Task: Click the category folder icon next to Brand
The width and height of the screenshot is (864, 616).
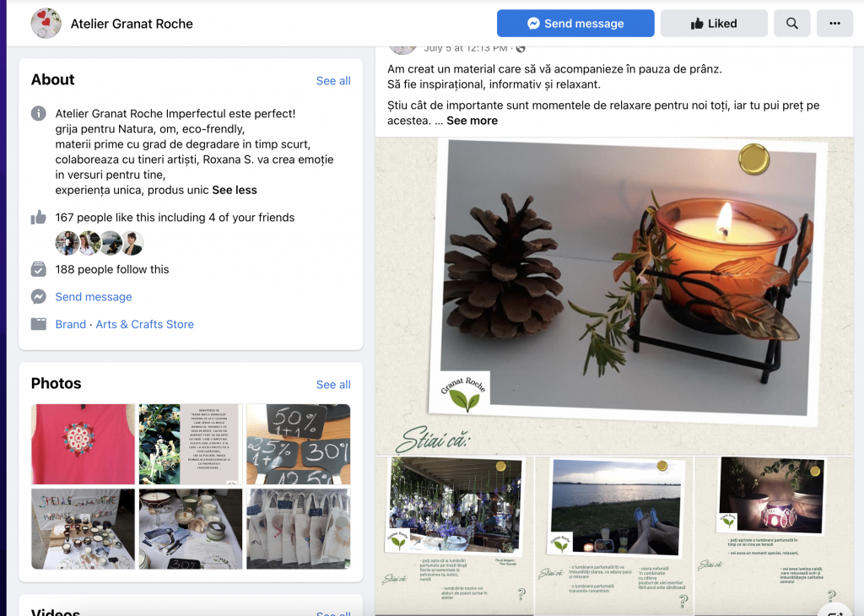Action: click(39, 324)
